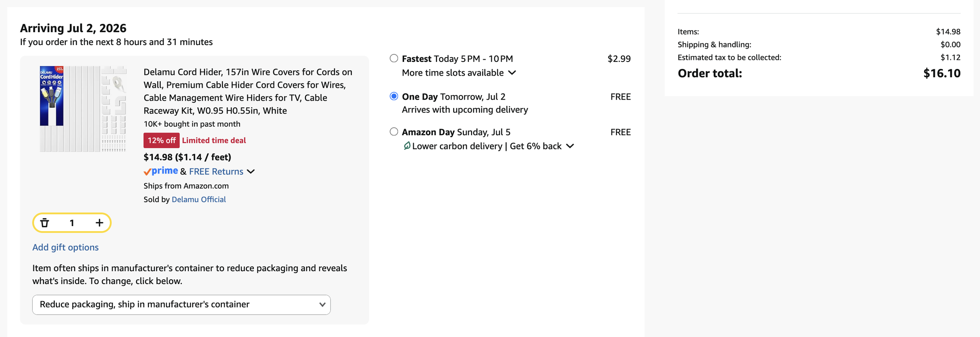The height and width of the screenshot is (337, 980).
Task: Click the trash icon to delete item
Action: [x=45, y=223]
